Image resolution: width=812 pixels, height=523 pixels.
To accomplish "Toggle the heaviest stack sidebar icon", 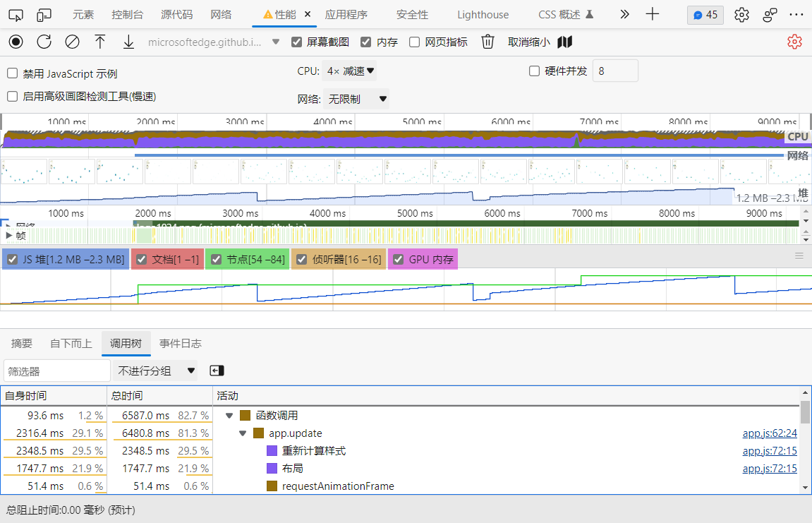I will click(x=217, y=371).
